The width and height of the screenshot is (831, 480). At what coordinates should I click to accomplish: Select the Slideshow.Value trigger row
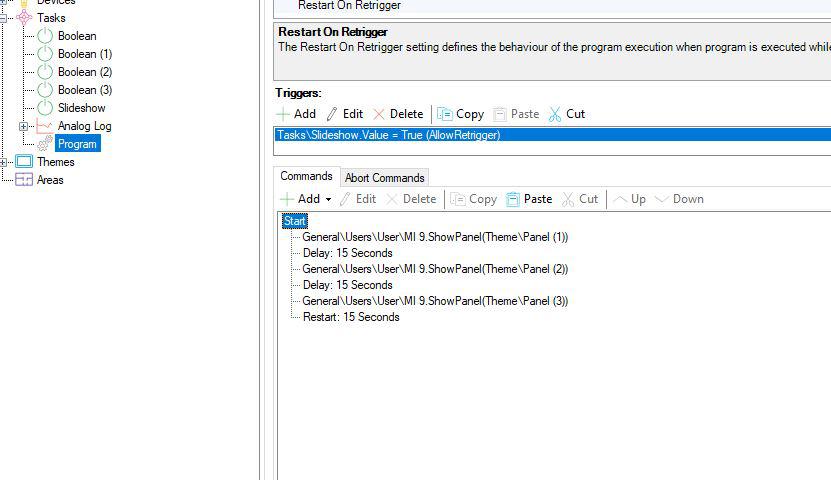pyautogui.click(x=388, y=135)
